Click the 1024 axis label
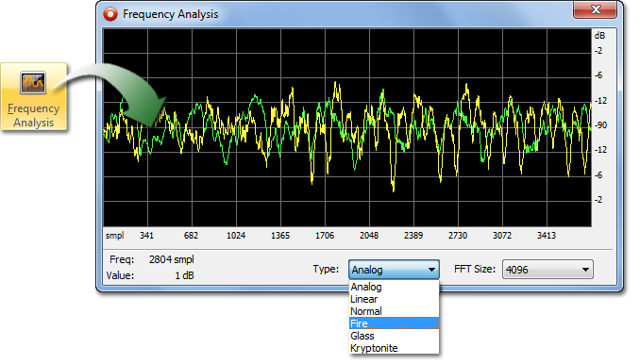The image size is (640, 364). click(236, 236)
